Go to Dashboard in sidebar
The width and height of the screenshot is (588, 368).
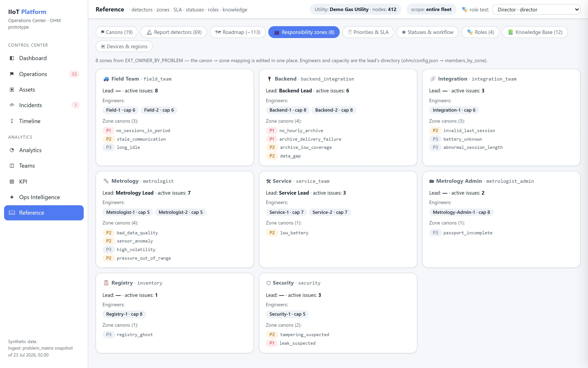tap(44, 58)
